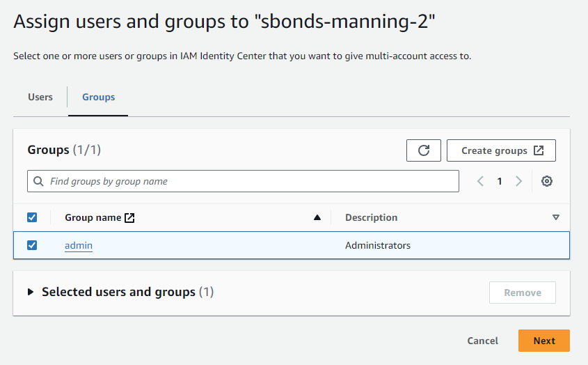
Task: Select the Groups tab
Action: point(99,98)
